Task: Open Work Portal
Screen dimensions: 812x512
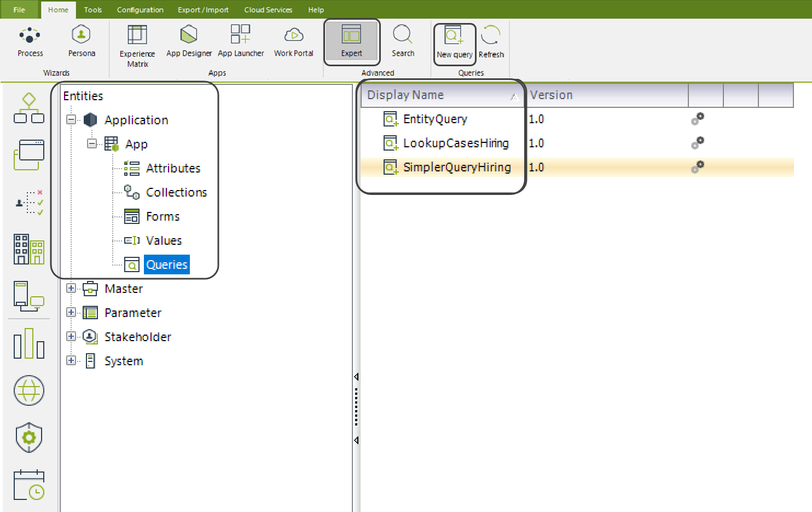Action: pos(294,42)
